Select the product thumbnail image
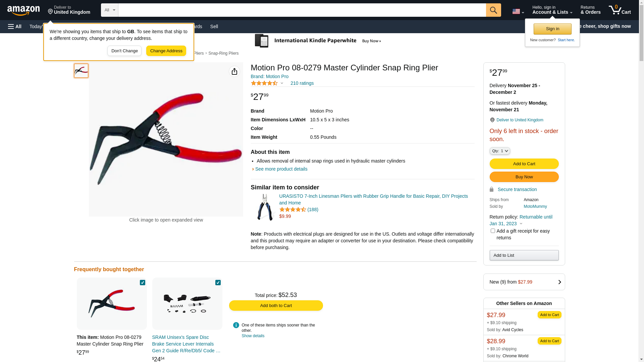This screenshot has width=644, height=362. pyautogui.click(x=81, y=71)
